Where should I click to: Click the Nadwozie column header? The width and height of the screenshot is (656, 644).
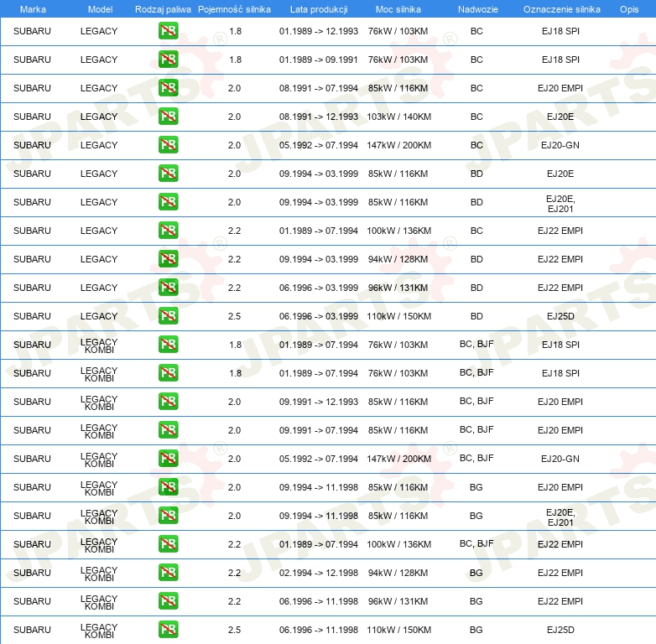point(478,9)
